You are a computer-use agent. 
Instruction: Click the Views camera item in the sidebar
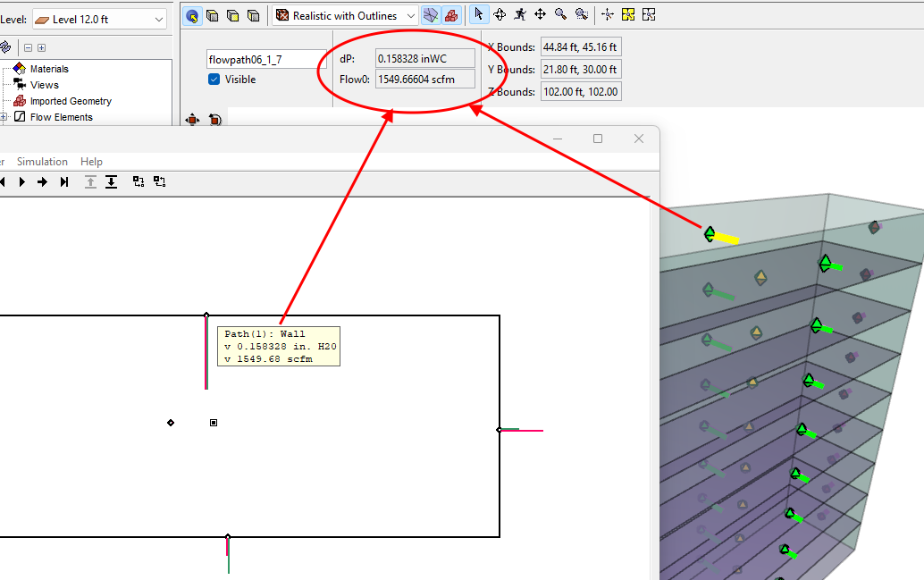click(x=44, y=84)
